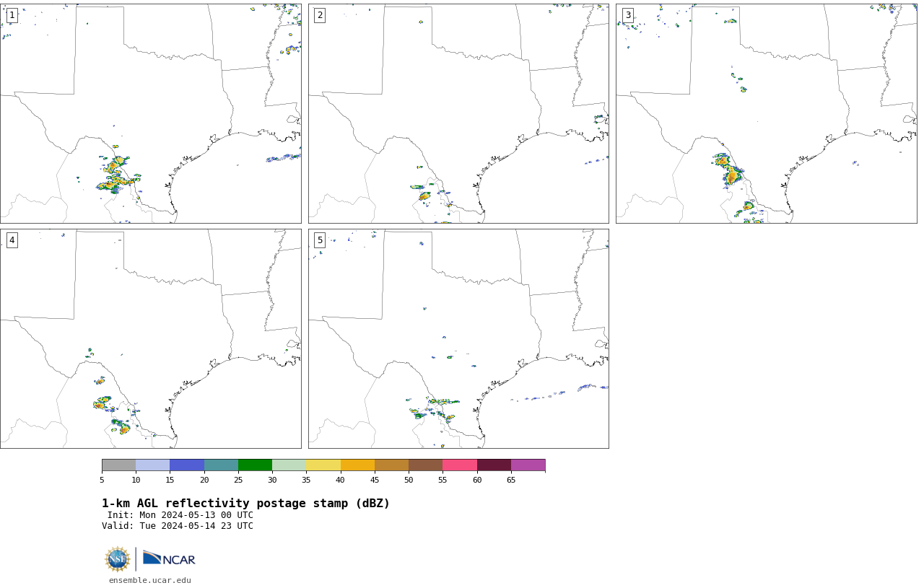Click the number label on panel 3
This screenshot has width=924, height=588.
pyautogui.click(x=627, y=15)
